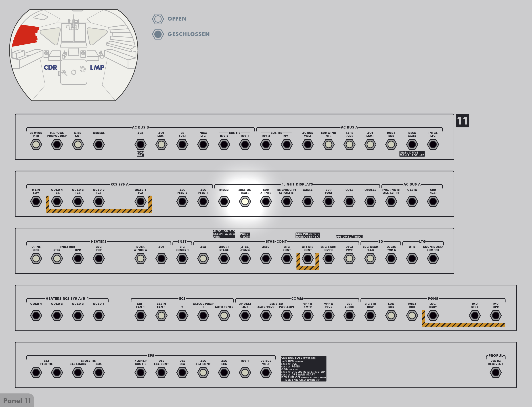Click the LMP label in cabin diagram

coord(97,67)
